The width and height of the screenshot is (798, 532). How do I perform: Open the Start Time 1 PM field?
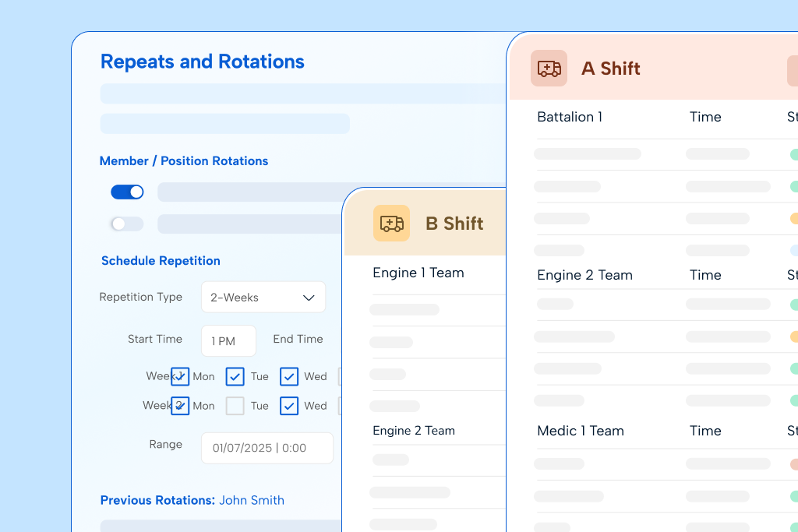[228, 341]
